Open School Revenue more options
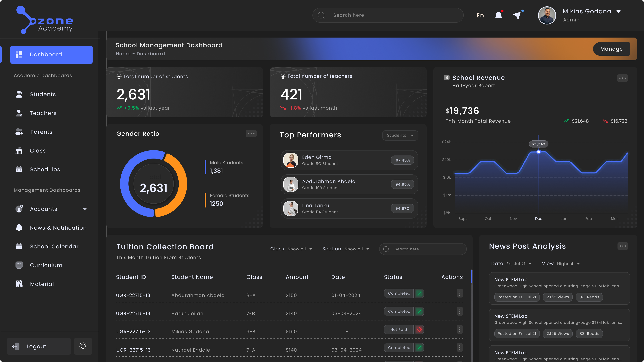Screen dimensions: 644x362 click(622, 78)
